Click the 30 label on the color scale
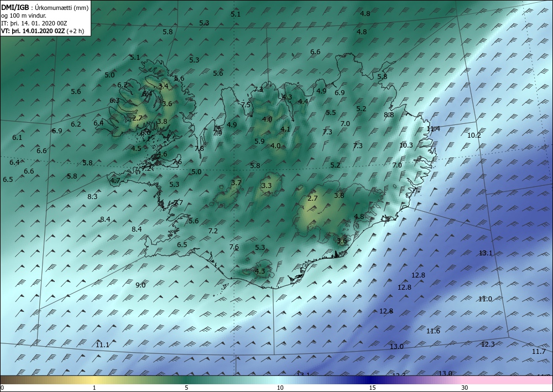This screenshot has width=553, height=392. pos(465,388)
